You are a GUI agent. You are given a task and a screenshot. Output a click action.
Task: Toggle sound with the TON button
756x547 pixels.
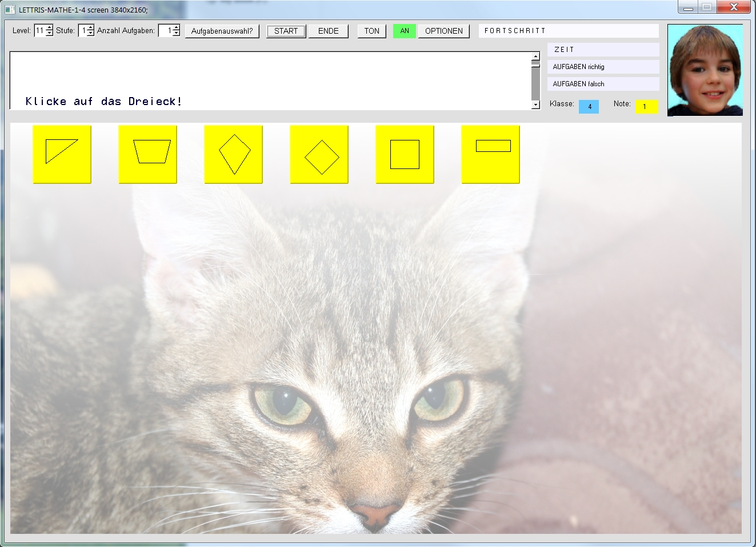pos(371,31)
